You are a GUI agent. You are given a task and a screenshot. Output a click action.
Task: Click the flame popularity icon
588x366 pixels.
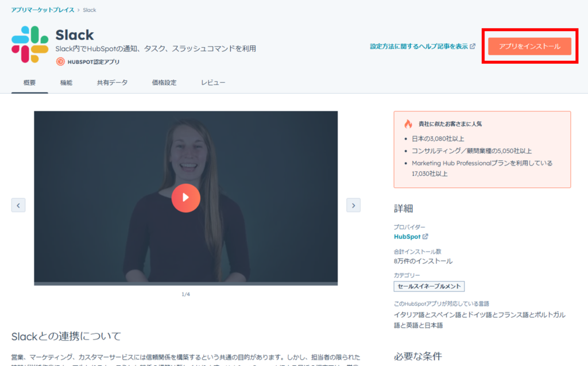(x=408, y=124)
